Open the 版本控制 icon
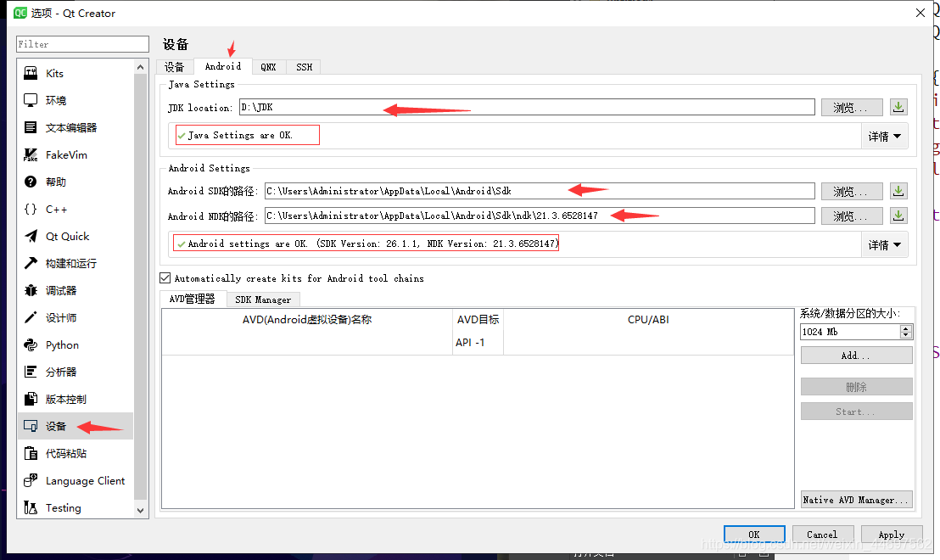 click(31, 399)
